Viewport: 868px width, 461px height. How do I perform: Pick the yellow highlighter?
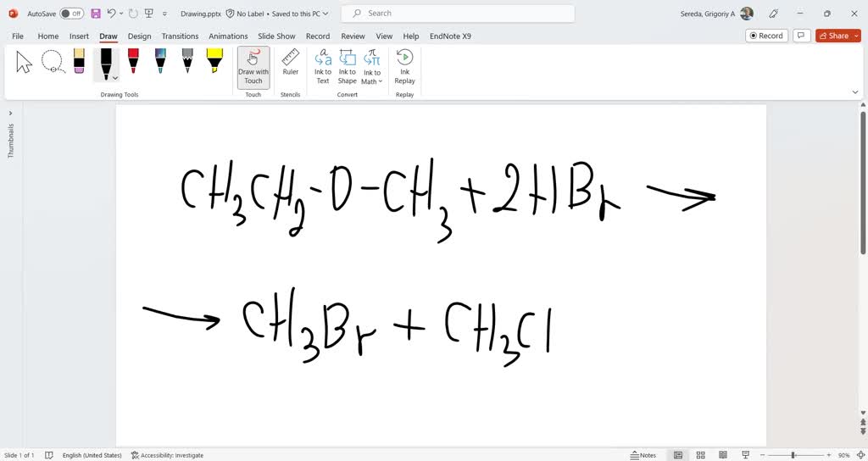click(214, 61)
